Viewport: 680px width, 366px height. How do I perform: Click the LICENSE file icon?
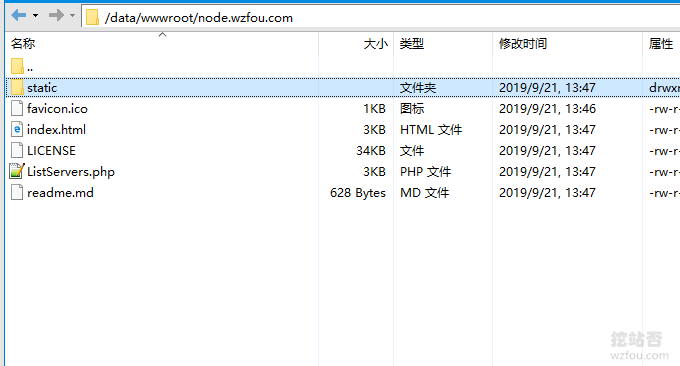[x=17, y=150]
